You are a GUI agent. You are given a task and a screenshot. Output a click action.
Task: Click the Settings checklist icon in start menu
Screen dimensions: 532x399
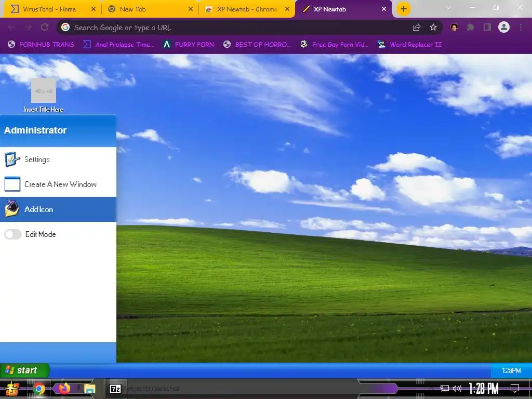(12, 159)
